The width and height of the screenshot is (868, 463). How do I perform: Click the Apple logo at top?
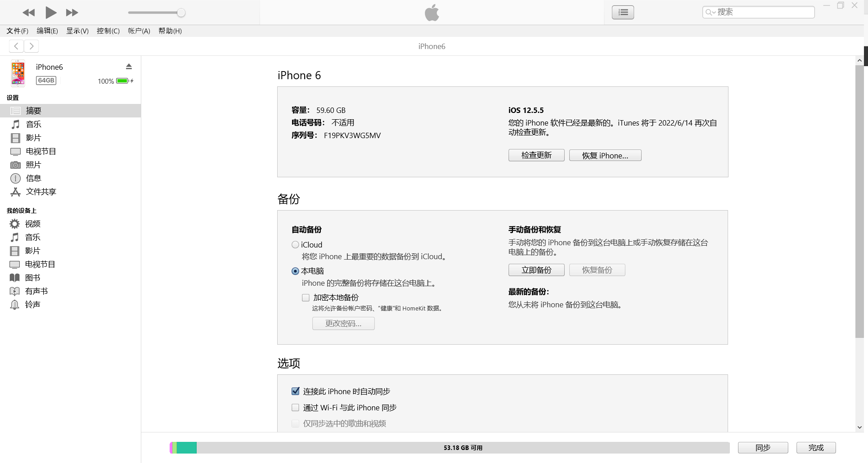click(x=432, y=13)
